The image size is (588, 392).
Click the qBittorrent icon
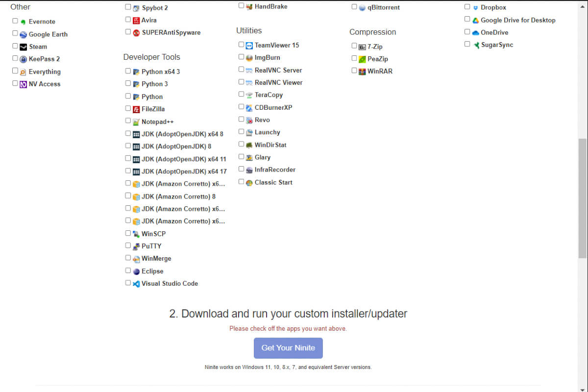click(362, 8)
